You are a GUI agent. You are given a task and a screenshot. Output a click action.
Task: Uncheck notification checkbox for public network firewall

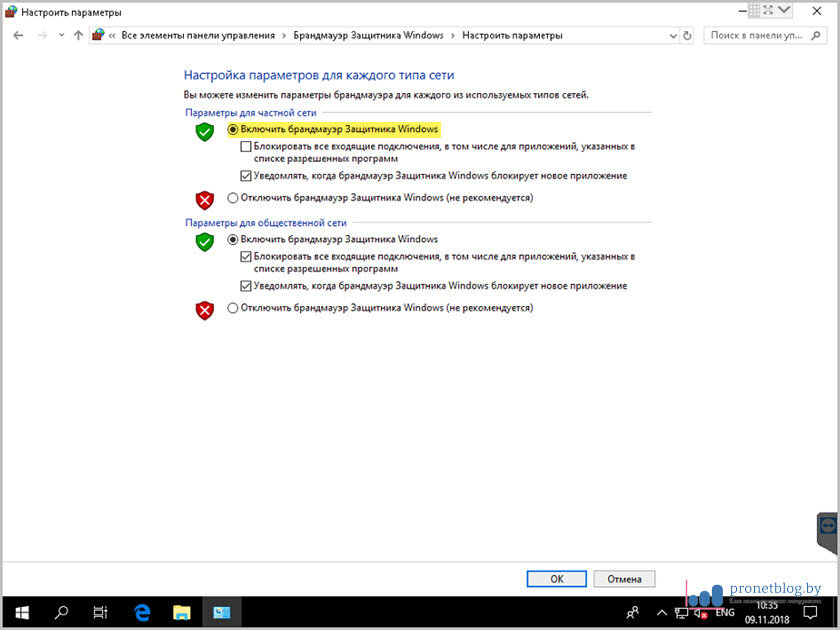click(247, 287)
